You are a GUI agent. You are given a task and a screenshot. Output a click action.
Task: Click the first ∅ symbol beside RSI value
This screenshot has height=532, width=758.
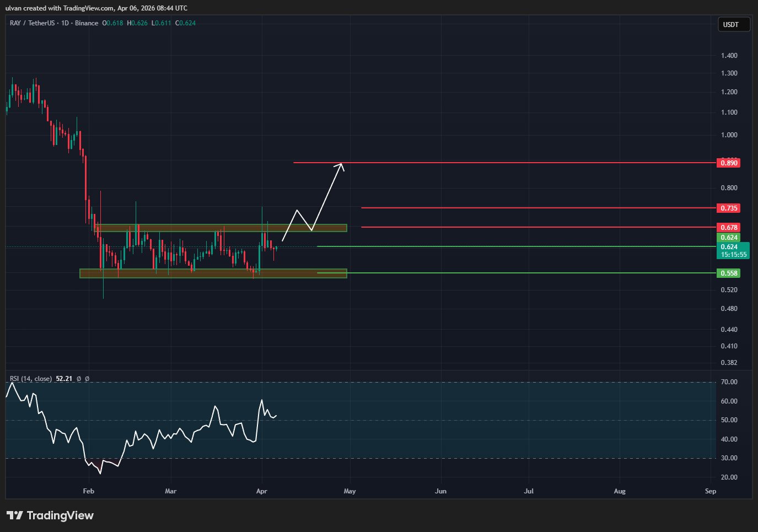[x=79, y=379]
